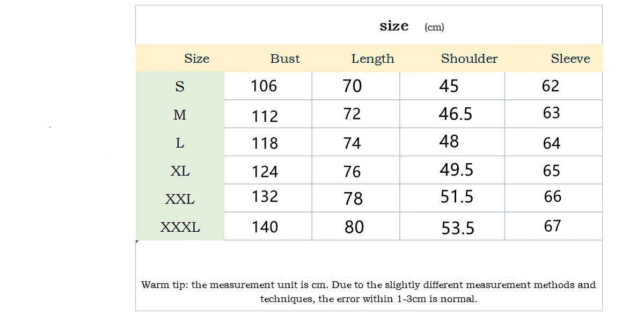Click the Shoulder column header

(x=469, y=58)
